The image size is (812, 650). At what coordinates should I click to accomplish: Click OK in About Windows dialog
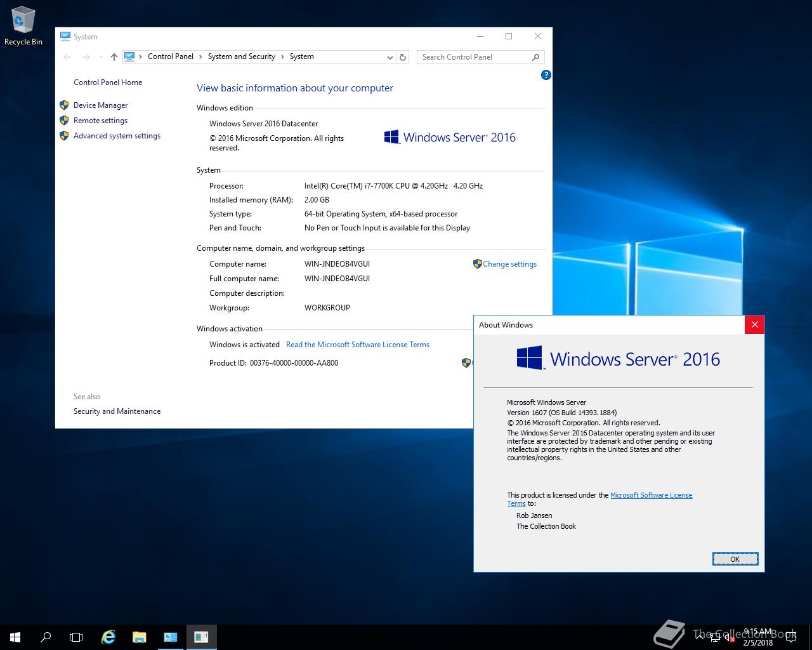(735, 559)
